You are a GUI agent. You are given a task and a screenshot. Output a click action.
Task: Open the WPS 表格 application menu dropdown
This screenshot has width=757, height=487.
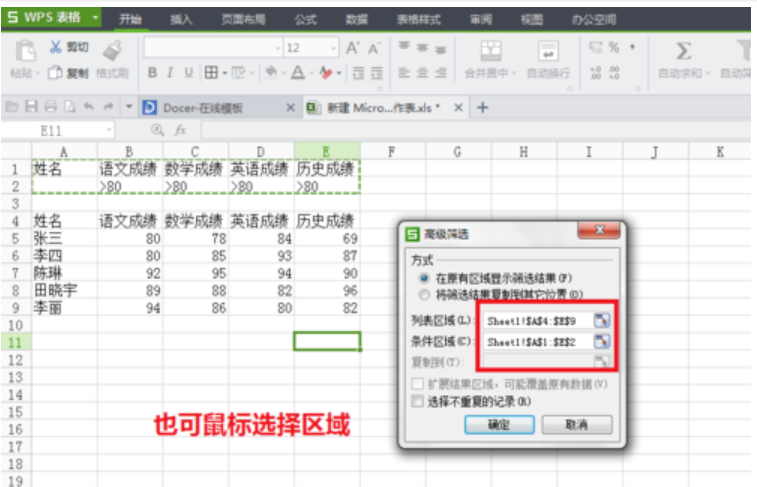95,18
